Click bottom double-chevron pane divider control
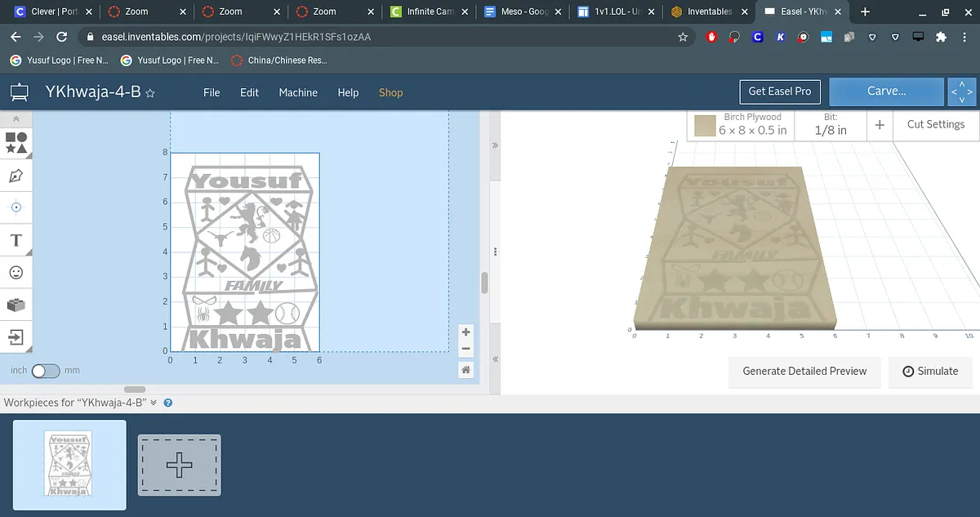Screen dimensions: 980x517 (494, 359)
